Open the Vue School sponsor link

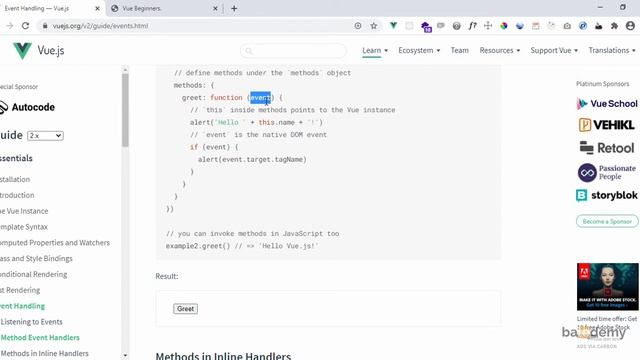pos(607,104)
